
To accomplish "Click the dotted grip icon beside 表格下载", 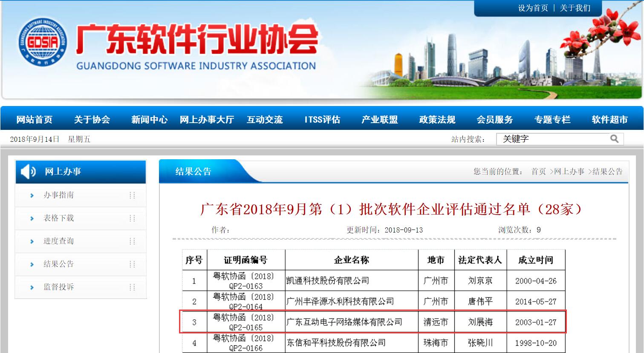I will click(x=132, y=218).
